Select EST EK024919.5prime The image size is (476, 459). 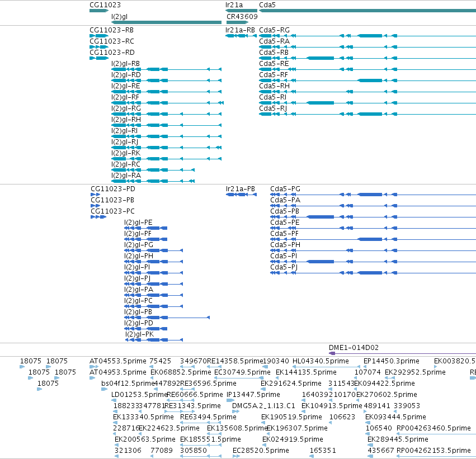(x=265, y=445)
